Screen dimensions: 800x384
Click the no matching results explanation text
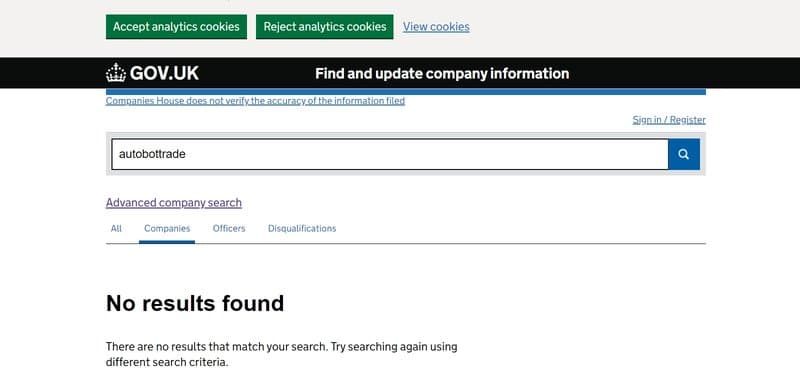pos(282,354)
